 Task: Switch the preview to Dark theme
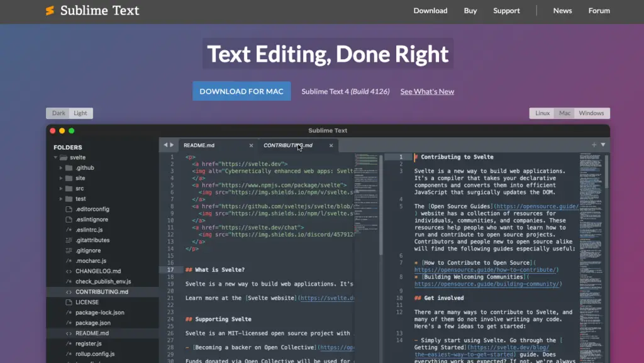pos(58,113)
